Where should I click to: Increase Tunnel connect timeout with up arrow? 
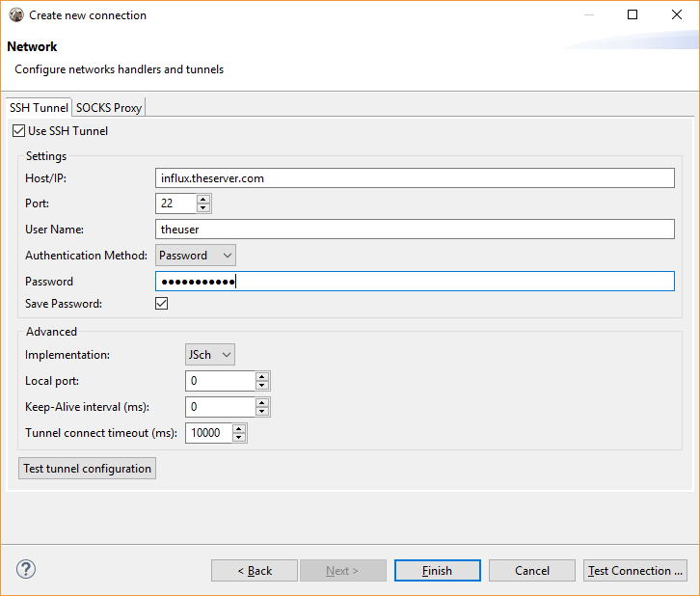tap(239, 428)
